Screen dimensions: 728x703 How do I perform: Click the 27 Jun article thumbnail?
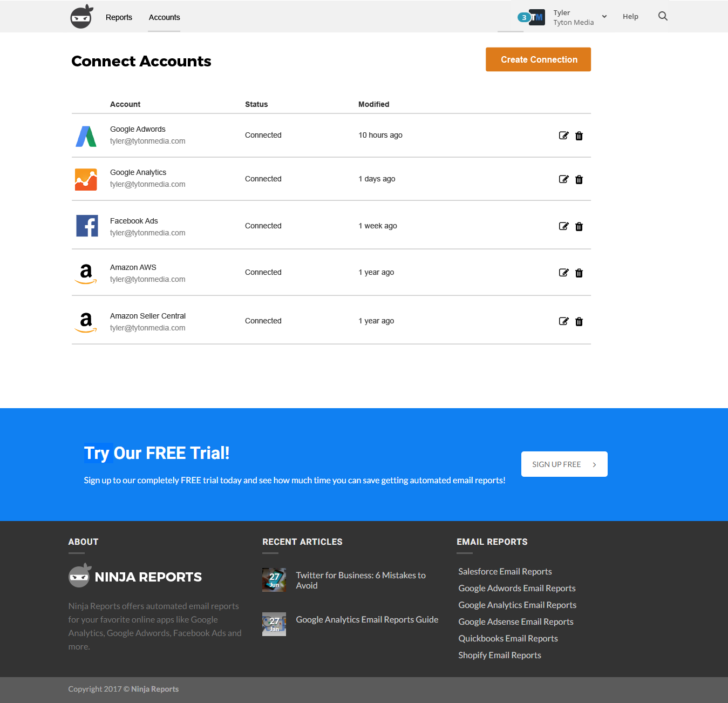(274, 580)
